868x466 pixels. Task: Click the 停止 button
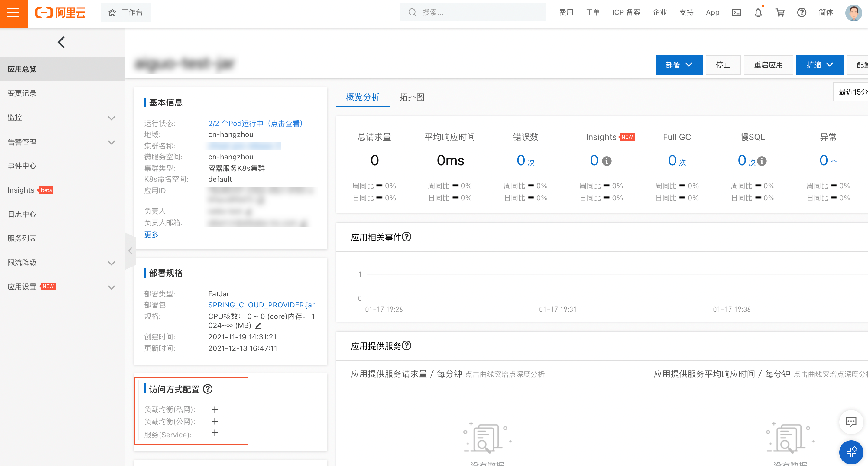point(723,65)
